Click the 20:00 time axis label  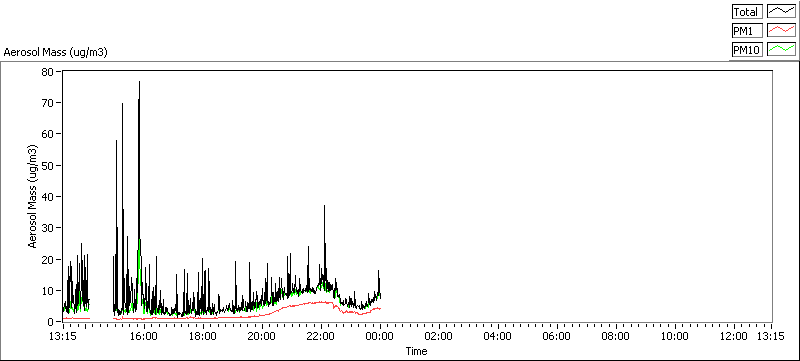point(262,337)
